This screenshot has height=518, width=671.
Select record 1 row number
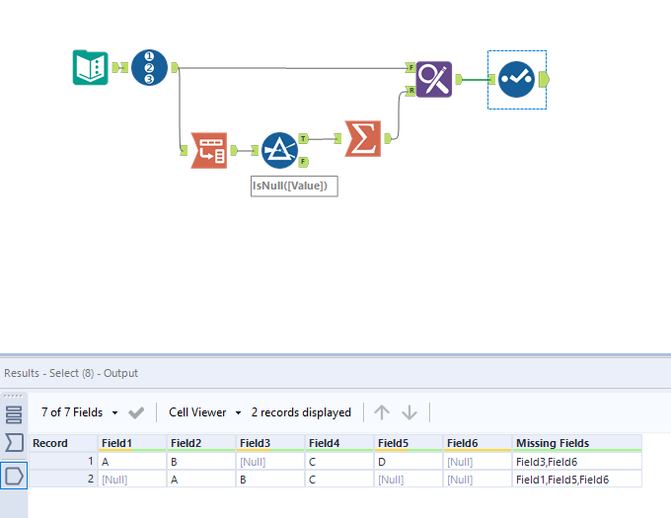[63, 461]
